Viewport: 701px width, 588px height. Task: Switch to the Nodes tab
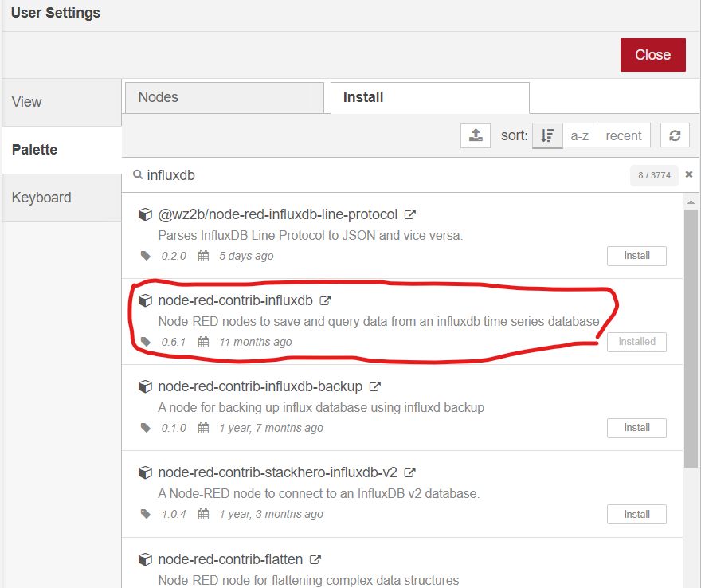tap(225, 97)
